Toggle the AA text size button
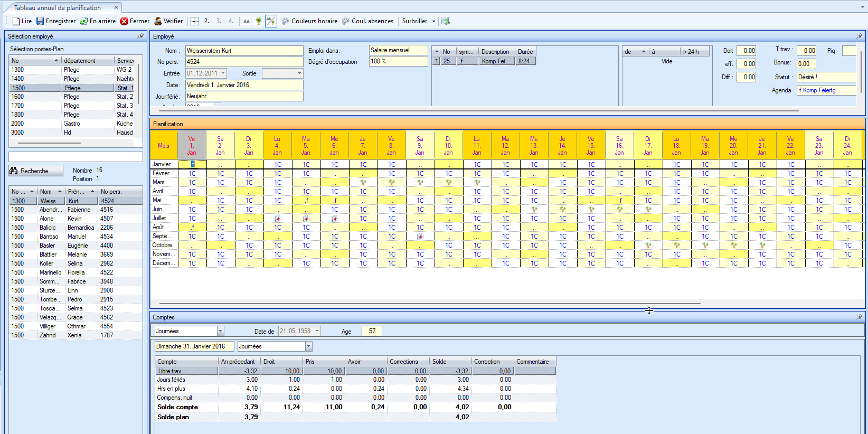The height and width of the screenshot is (434, 868). pos(247,21)
